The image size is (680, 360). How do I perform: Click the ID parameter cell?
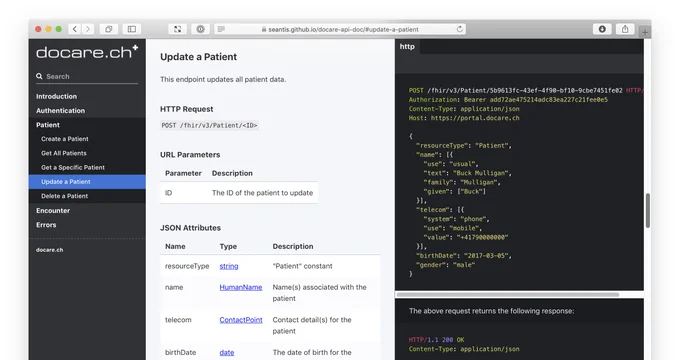click(x=168, y=193)
